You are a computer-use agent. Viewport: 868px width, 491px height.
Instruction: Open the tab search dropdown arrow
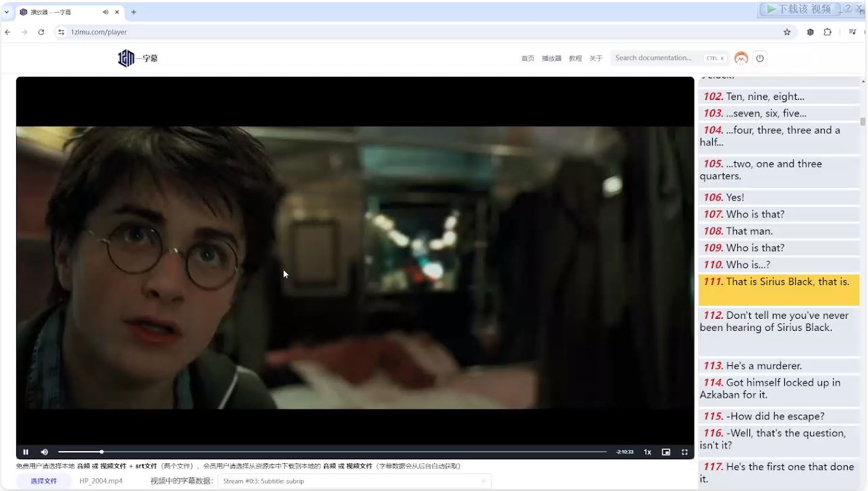click(x=7, y=12)
